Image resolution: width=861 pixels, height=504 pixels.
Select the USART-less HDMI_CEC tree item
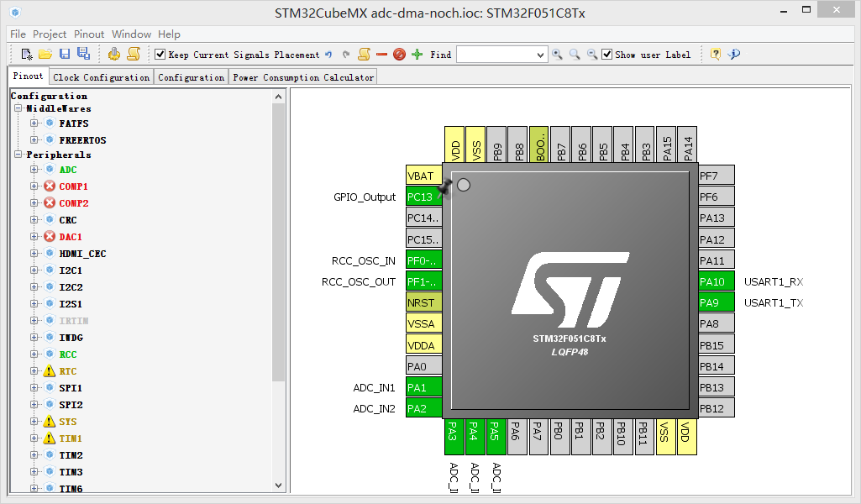[x=82, y=254]
